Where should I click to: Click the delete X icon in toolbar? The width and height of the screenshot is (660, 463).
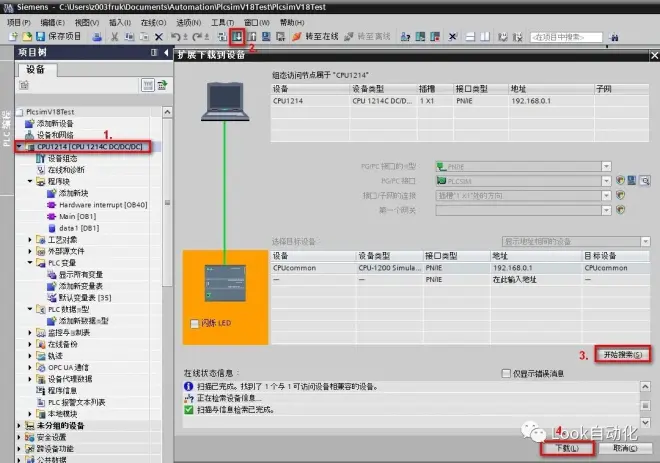[x=159, y=37]
